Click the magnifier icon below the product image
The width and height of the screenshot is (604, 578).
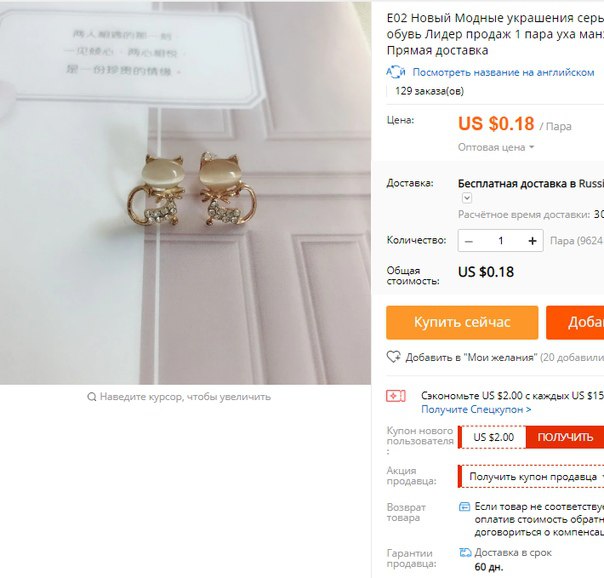(x=92, y=397)
